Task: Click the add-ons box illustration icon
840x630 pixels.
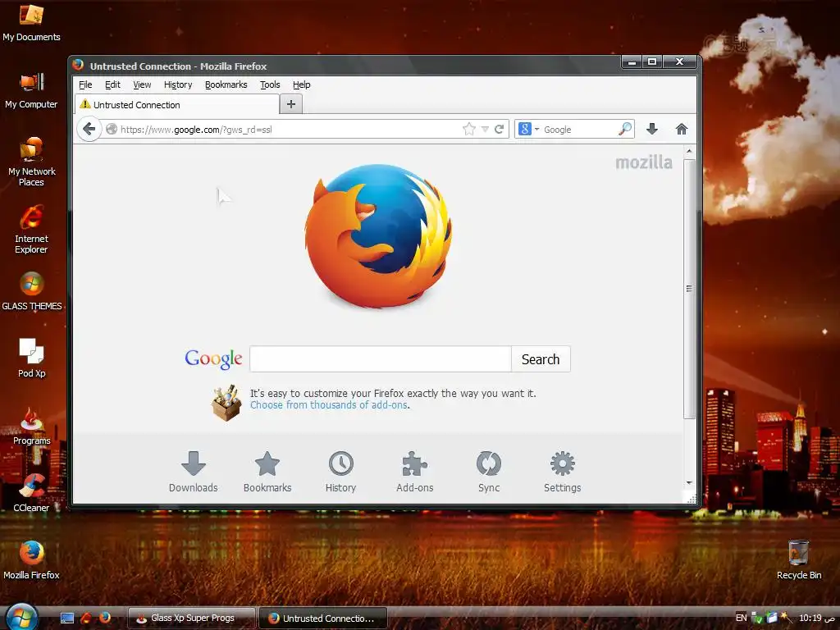Action: coord(226,403)
